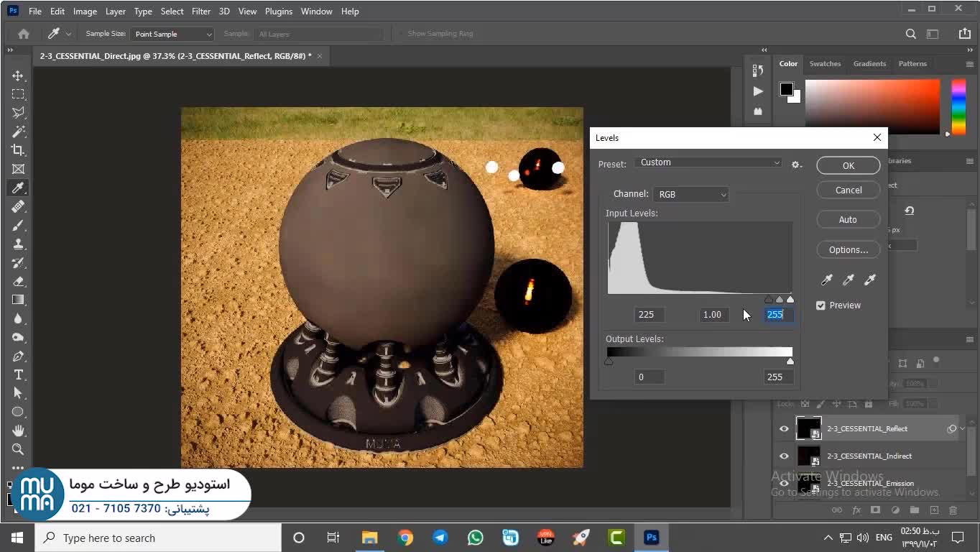The image size is (980, 552).
Task: Select the Move tool
Action: [18, 75]
